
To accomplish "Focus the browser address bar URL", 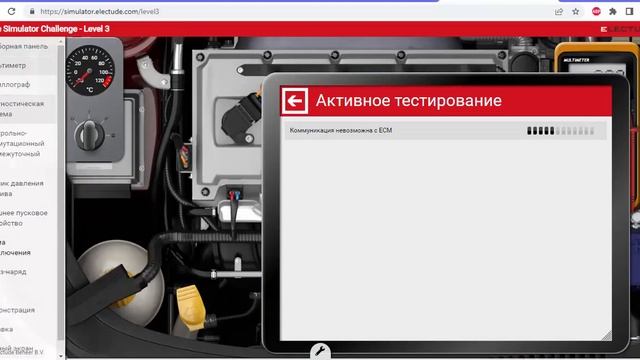I will click(100, 11).
